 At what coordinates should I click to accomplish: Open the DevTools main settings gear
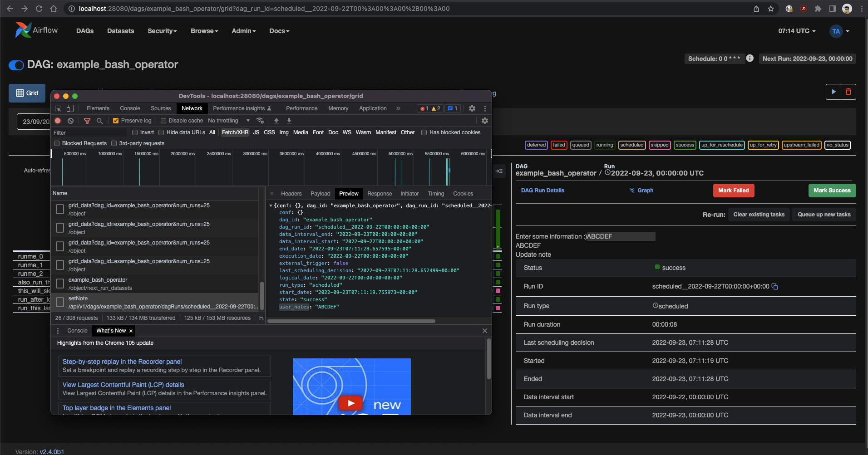pos(472,108)
